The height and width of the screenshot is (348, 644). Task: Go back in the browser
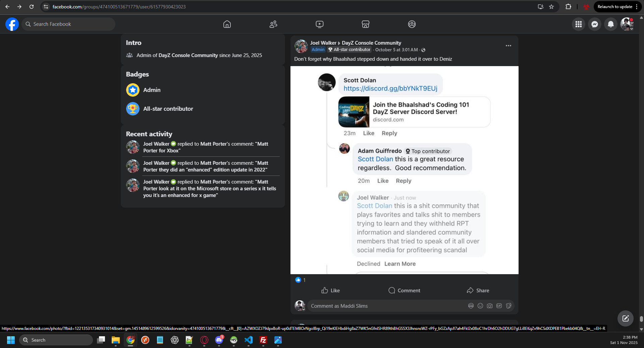7,7
